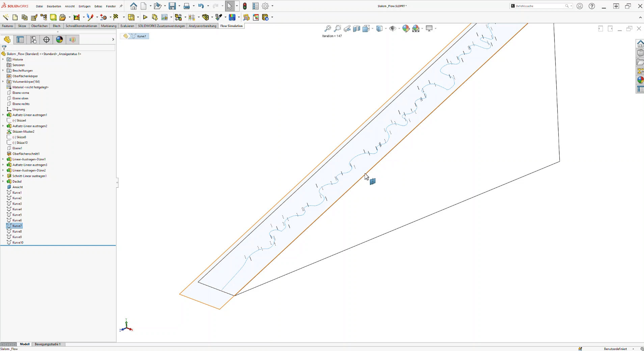Expand the Deckel feature node
This screenshot has height=351, width=644.
click(x=3, y=181)
